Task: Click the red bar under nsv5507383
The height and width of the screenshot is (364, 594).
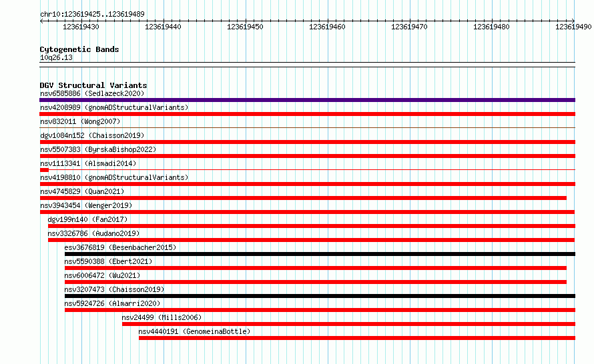Action: (307, 156)
